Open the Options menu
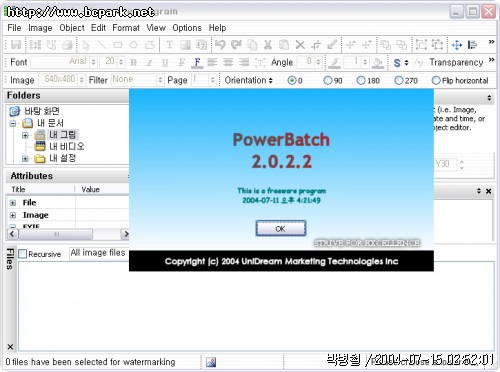 click(187, 28)
